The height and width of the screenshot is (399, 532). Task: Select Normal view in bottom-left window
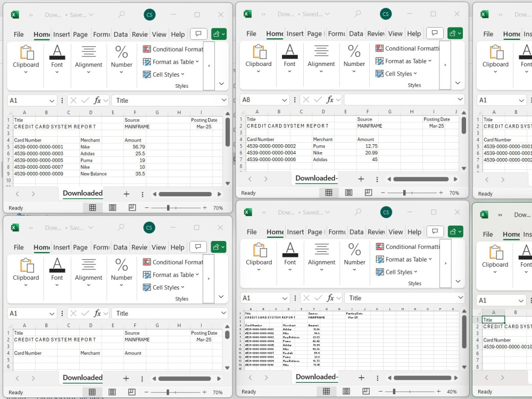click(92, 392)
